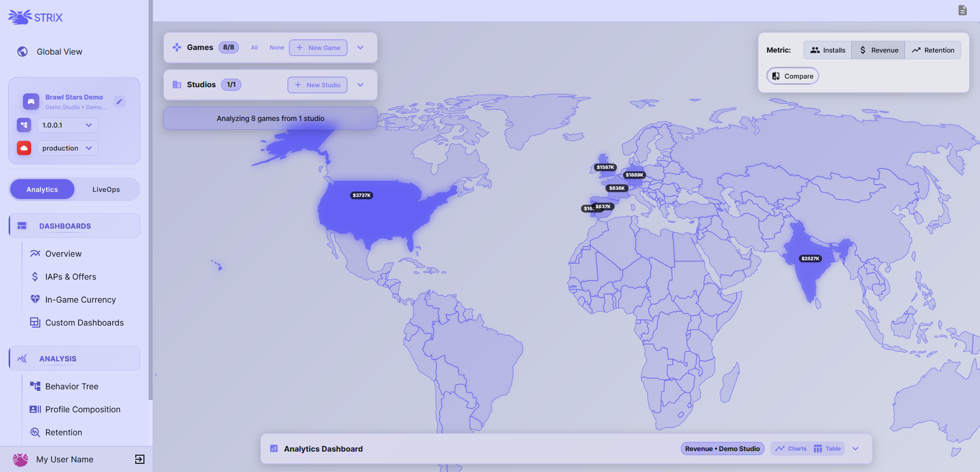Open Behavior Tree analysis
Screen dimensions: 980x472
click(72, 386)
